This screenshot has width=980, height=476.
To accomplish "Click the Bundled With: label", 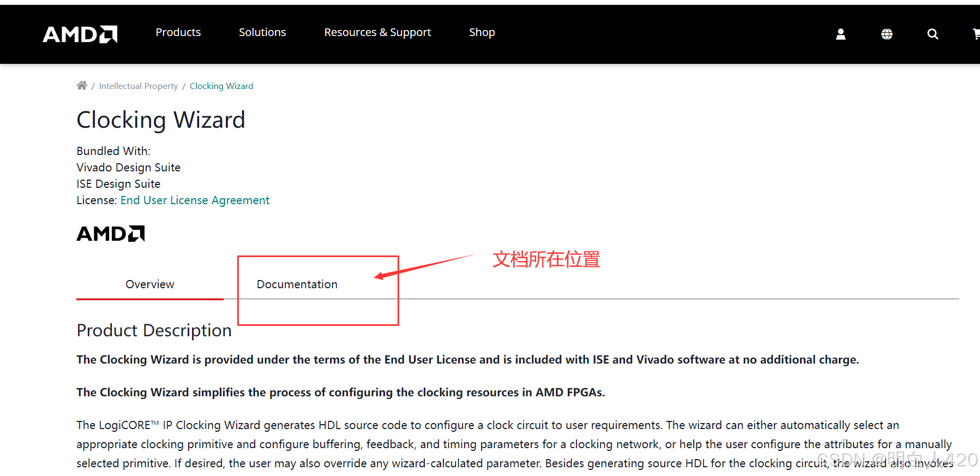I will pyautogui.click(x=113, y=151).
